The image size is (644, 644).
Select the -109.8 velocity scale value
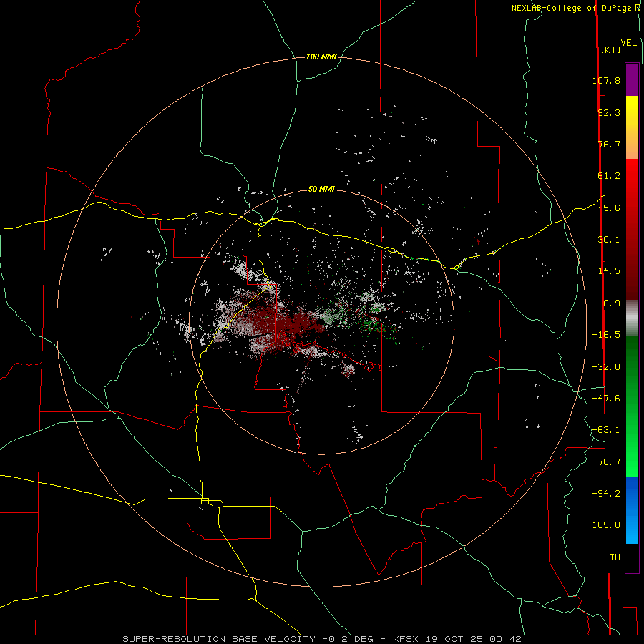[603, 525]
